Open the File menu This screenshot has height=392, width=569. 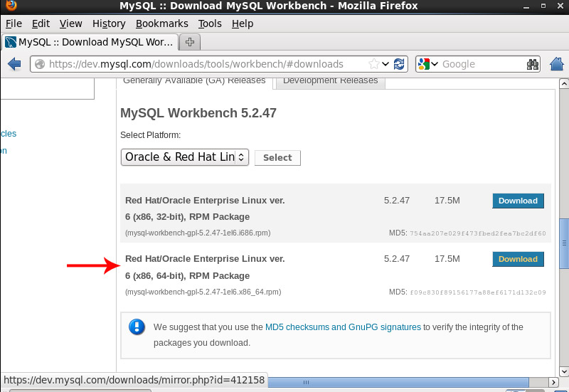pos(14,23)
